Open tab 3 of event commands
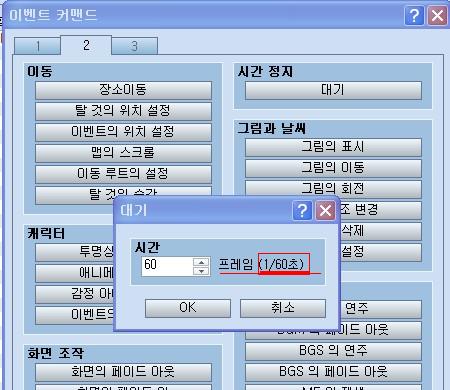 point(134,46)
